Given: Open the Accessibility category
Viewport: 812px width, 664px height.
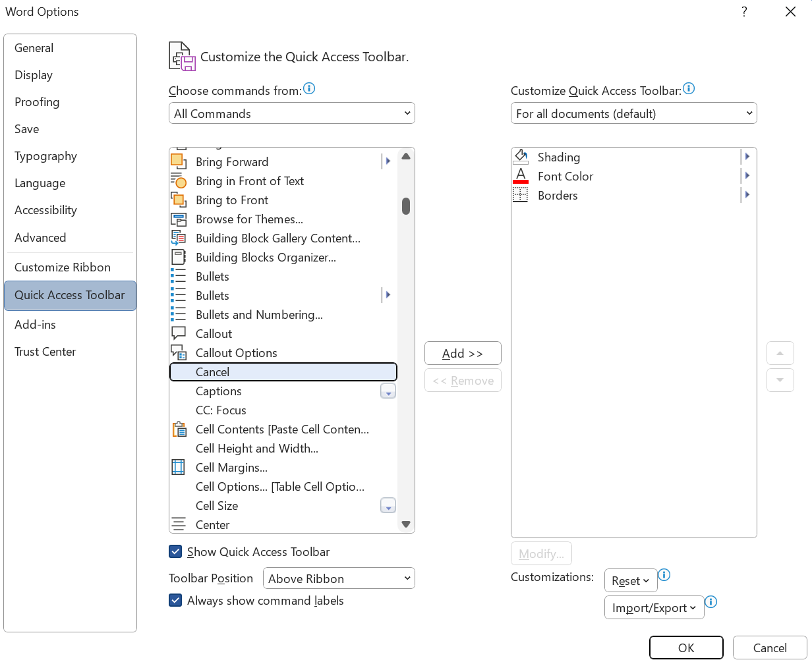Looking at the screenshot, I should [70, 210].
